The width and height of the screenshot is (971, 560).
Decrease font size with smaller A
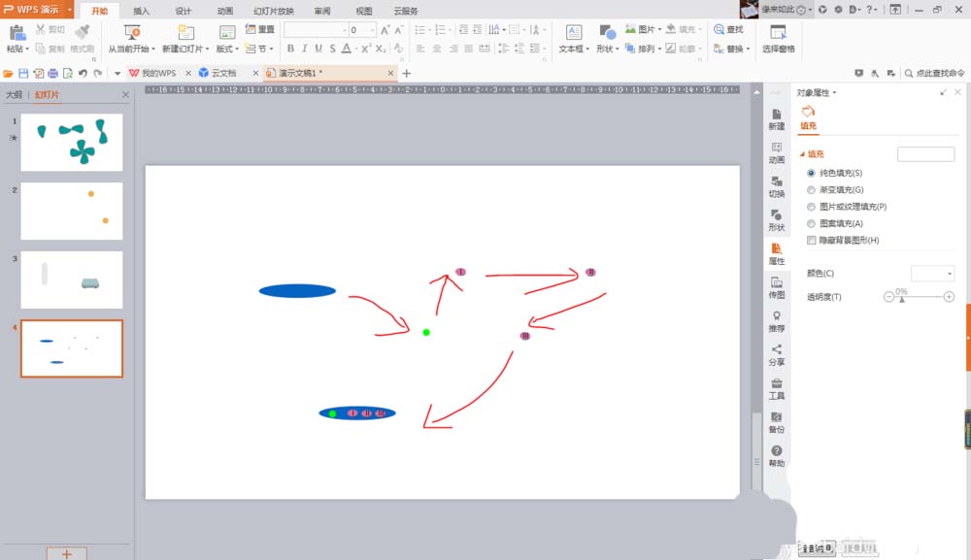pos(399,30)
